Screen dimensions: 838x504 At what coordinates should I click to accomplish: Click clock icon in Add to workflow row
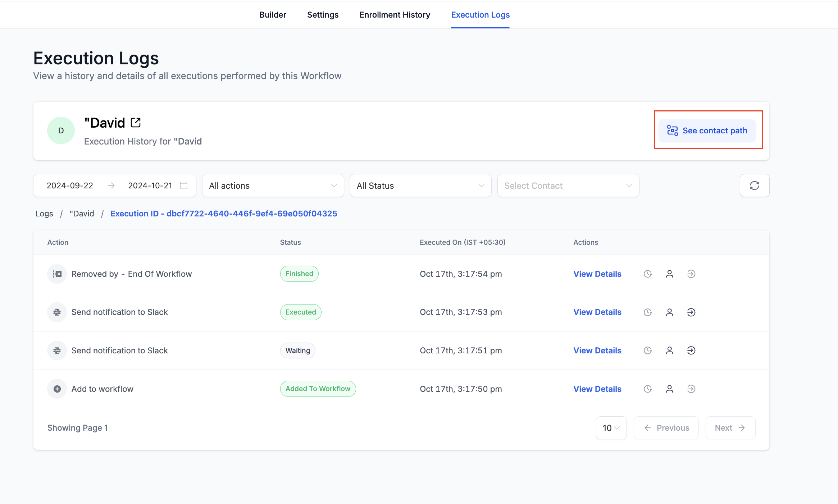(647, 389)
